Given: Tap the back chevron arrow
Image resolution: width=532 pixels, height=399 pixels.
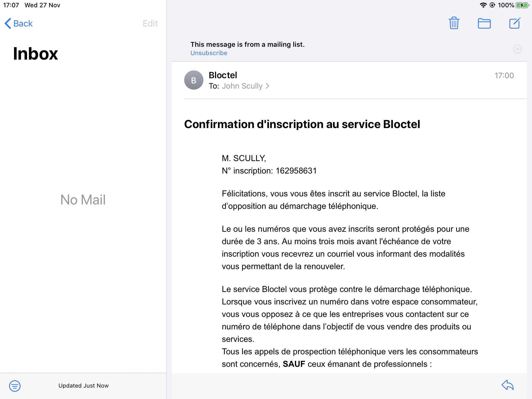Looking at the screenshot, I should coord(8,23).
